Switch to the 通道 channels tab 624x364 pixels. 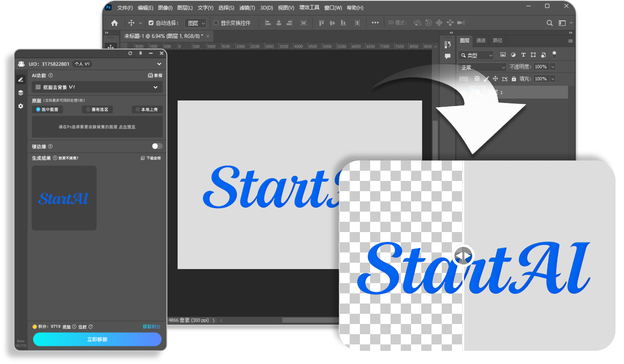481,40
